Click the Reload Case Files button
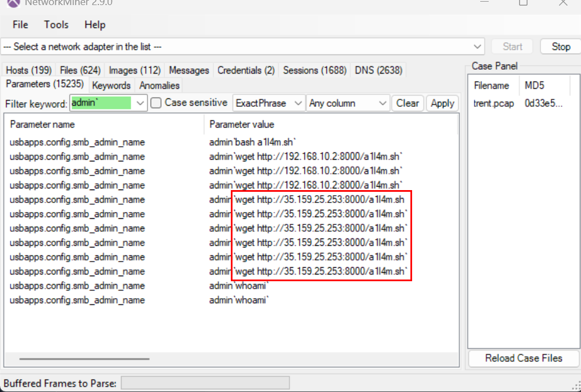This screenshot has width=581, height=392. (x=524, y=358)
